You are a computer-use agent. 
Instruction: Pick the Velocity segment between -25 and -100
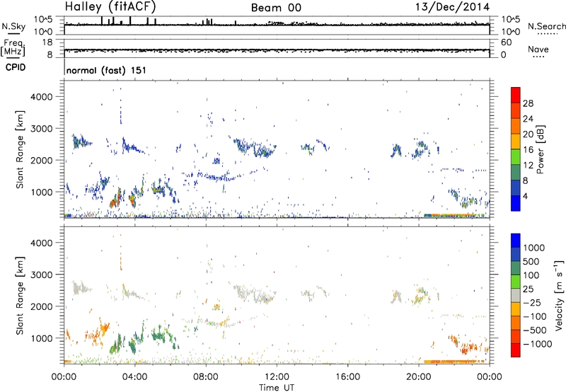[x=516, y=309]
